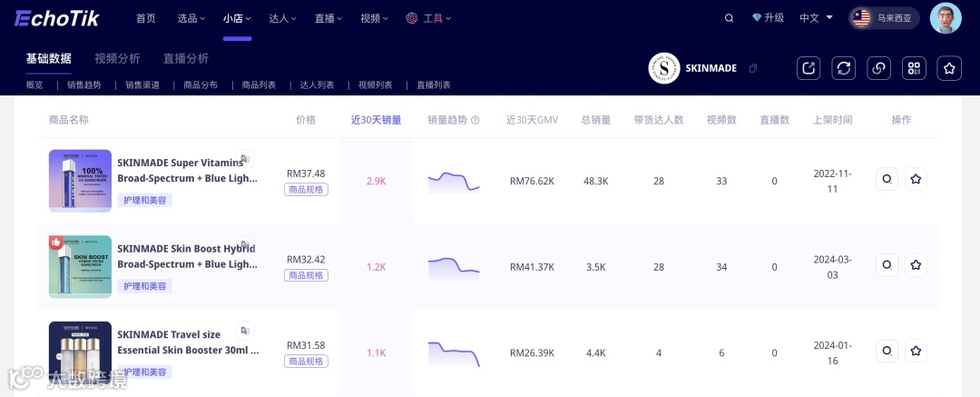Click 护理和美容 tag on Super Vitamins row
Image resolution: width=980 pixels, height=397 pixels.
pyautogui.click(x=145, y=201)
